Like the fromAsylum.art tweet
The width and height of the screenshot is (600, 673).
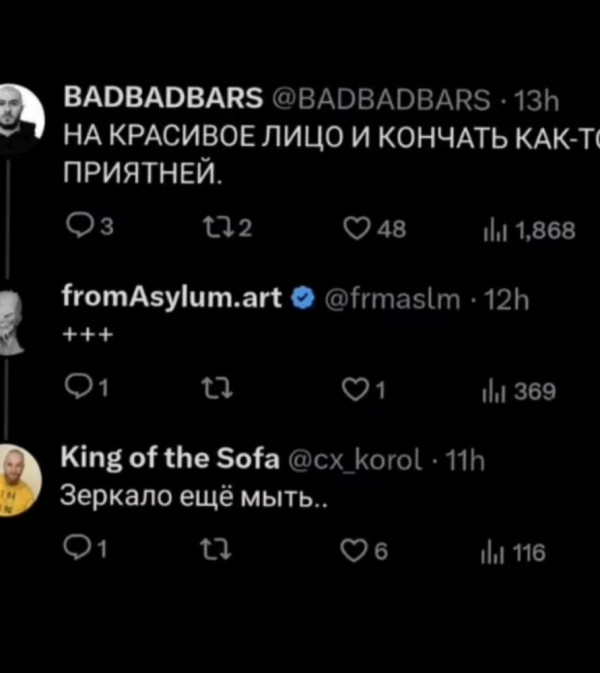pyautogui.click(x=356, y=387)
